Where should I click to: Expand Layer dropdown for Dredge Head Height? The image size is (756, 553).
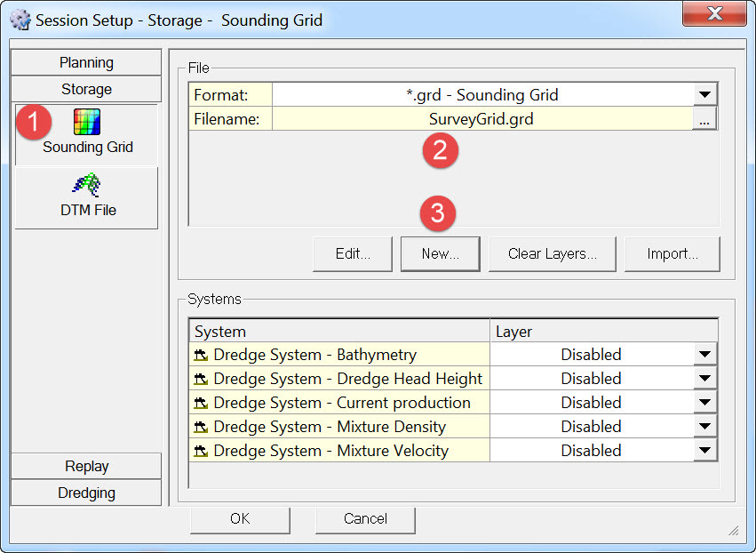point(704,379)
